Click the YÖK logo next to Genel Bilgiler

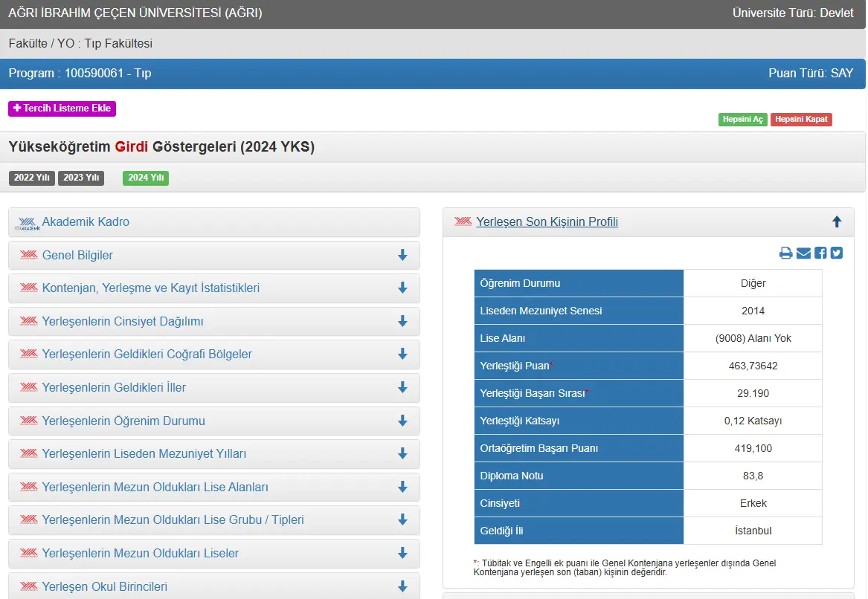(x=29, y=255)
